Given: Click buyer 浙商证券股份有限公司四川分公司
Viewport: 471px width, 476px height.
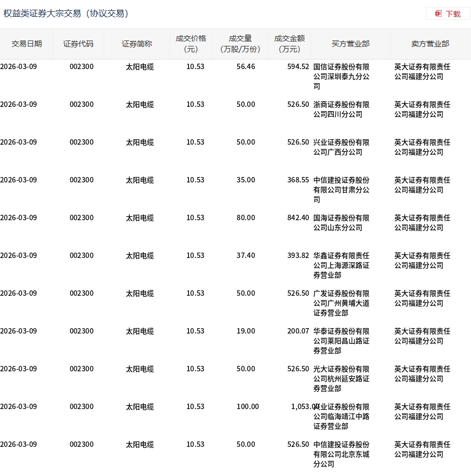Looking at the screenshot, I should pos(341,110).
